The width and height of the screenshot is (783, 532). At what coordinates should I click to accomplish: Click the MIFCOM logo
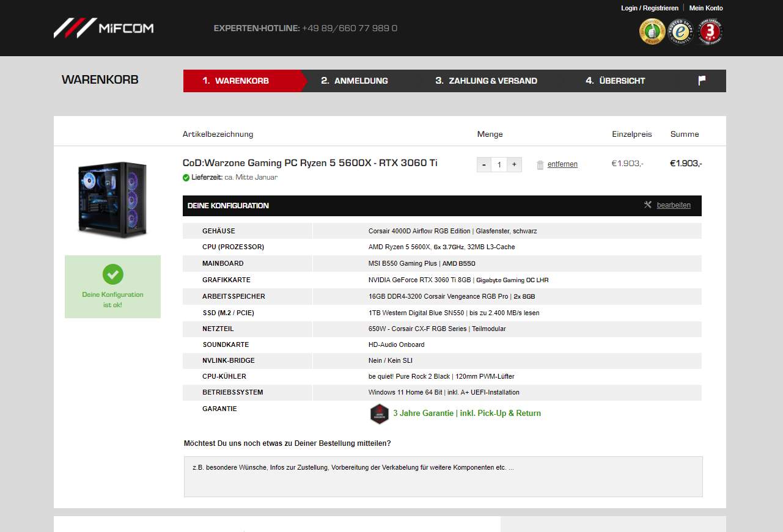pyautogui.click(x=103, y=28)
